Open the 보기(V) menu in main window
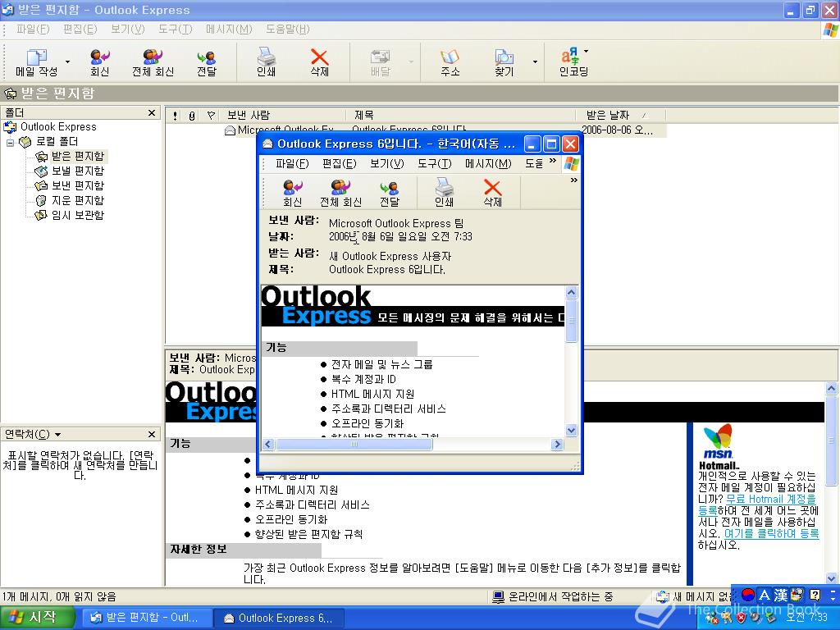 [x=127, y=29]
